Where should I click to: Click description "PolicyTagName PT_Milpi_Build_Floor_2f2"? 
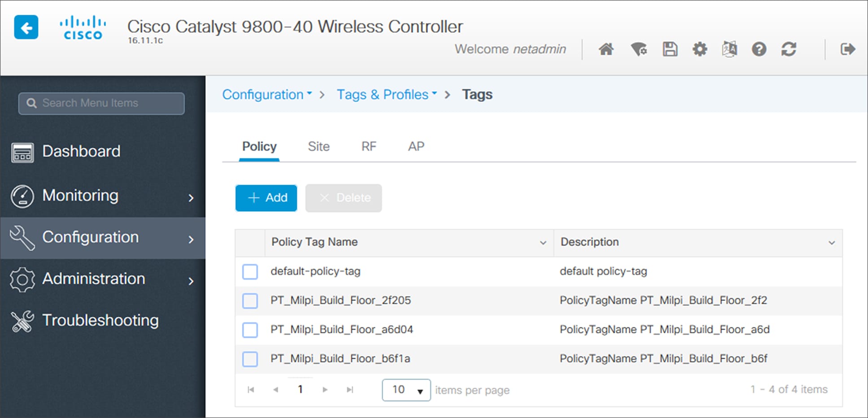point(663,300)
